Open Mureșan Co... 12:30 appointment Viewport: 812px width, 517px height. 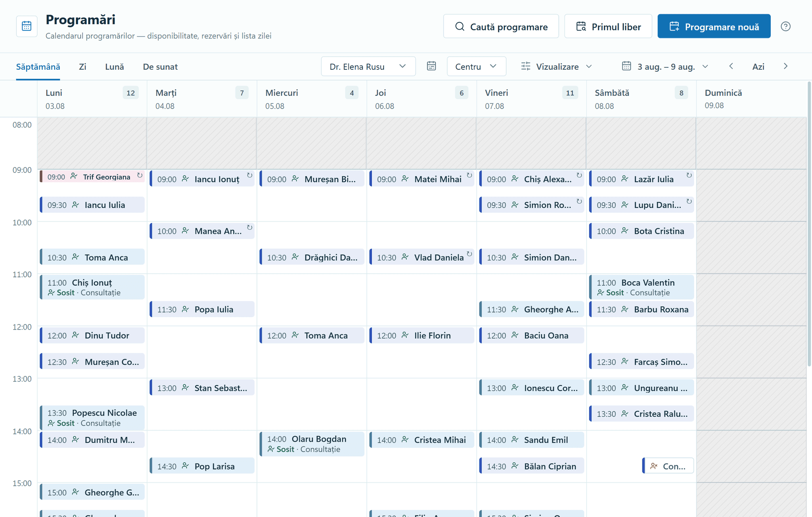pyautogui.click(x=92, y=361)
